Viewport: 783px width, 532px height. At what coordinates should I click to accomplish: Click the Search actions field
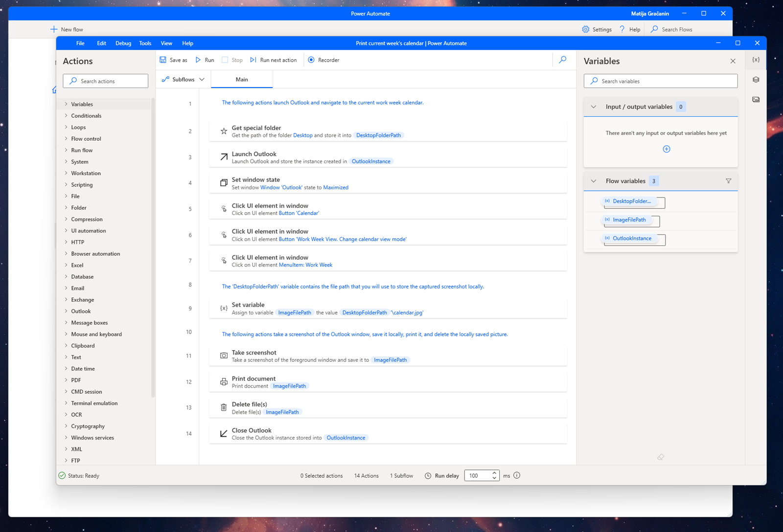tap(106, 81)
